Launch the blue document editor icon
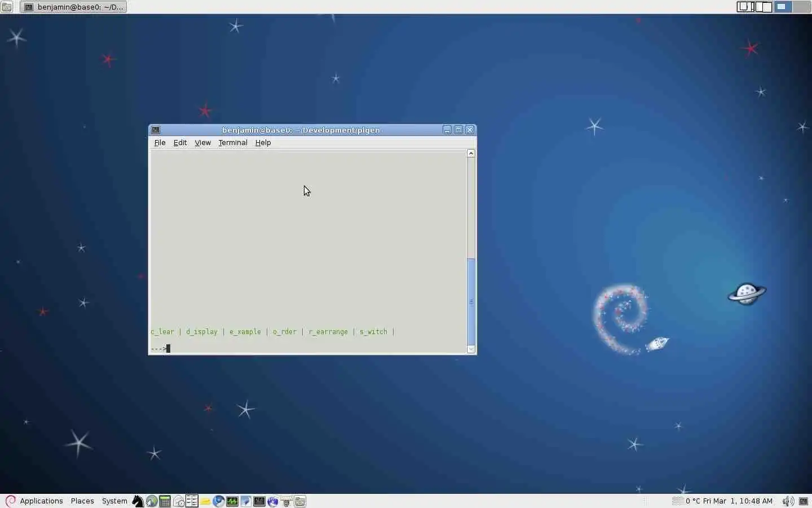 point(246,501)
